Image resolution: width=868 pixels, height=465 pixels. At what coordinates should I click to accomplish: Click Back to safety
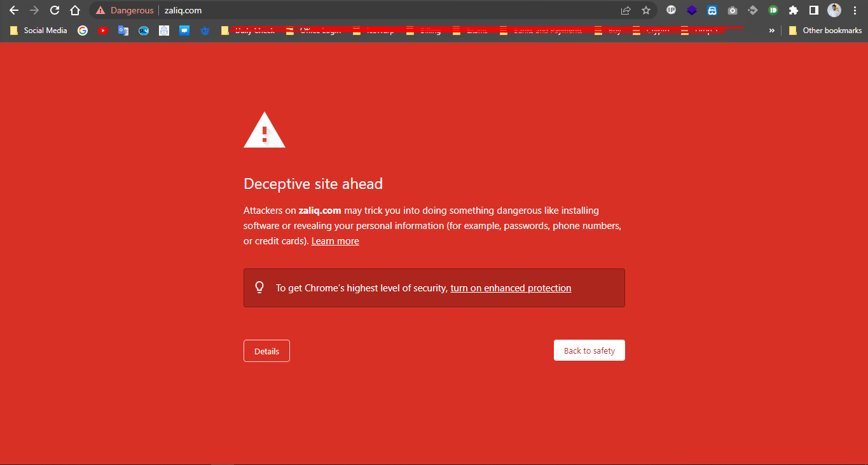(589, 350)
